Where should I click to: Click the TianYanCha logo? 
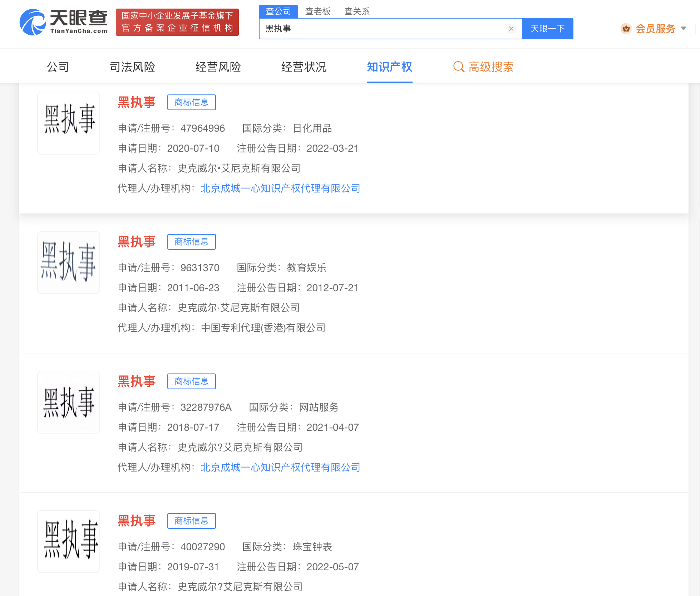click(x=64, y=22)
